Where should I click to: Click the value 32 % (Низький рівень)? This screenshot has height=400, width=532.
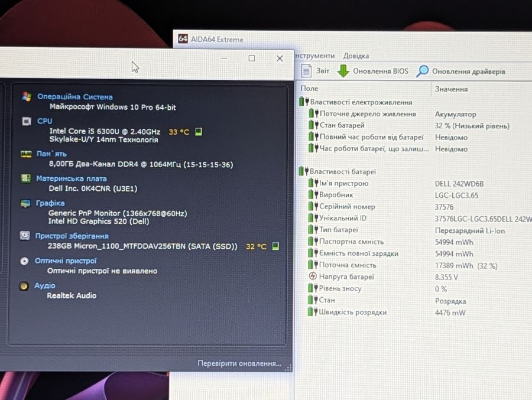point(472,126)
